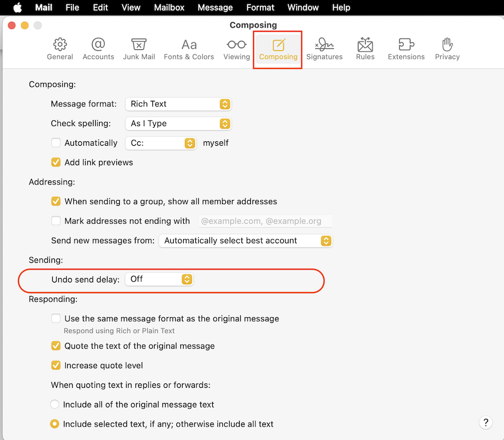
Task: Click the email domain example field
Action: (265, 221)
